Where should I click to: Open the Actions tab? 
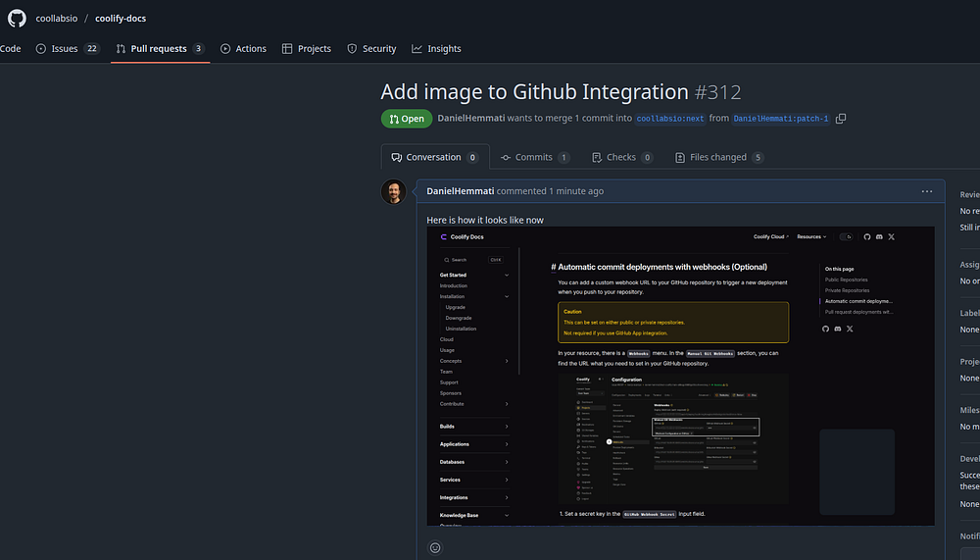pyautogui.click(x=243, y=48)
